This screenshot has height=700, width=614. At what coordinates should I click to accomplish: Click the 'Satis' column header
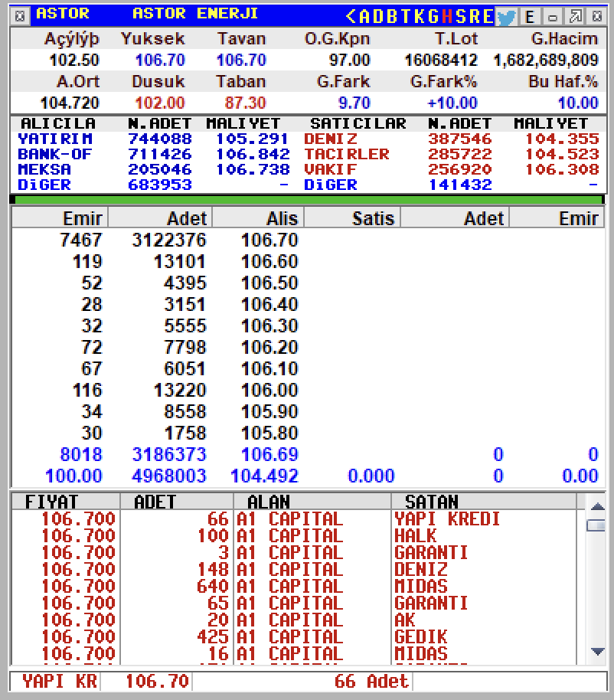click(x=352, y=218)
